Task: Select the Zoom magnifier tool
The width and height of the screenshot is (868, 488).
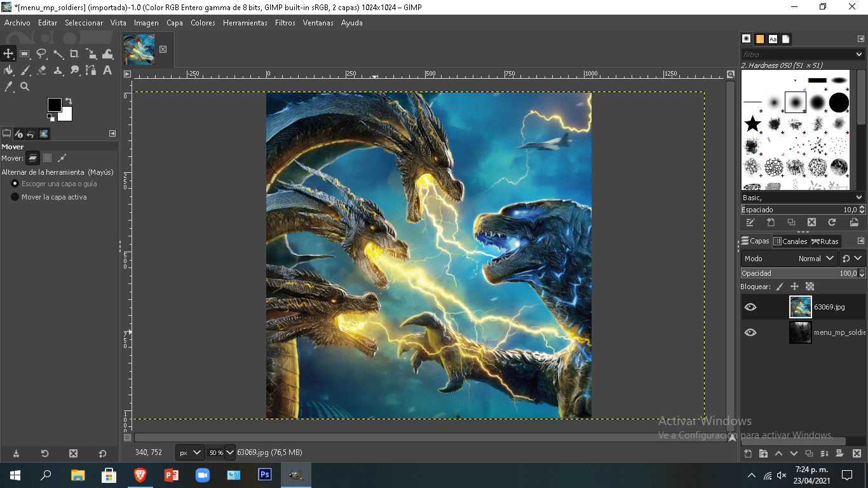Action: pyautogui.click(x=25, y=86)
